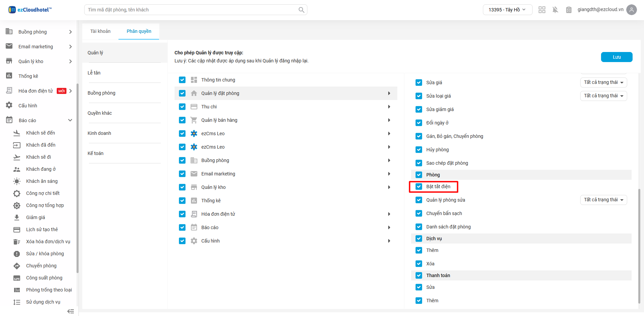Open the apps grid icon
The width and height of the screenshot is (644, 316).
click(542, 10)
